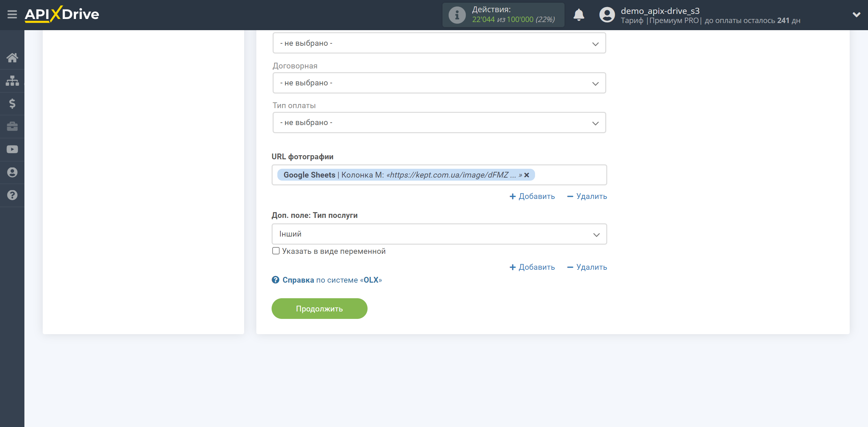Open the help question mark sidebar icon

point(12,195)
